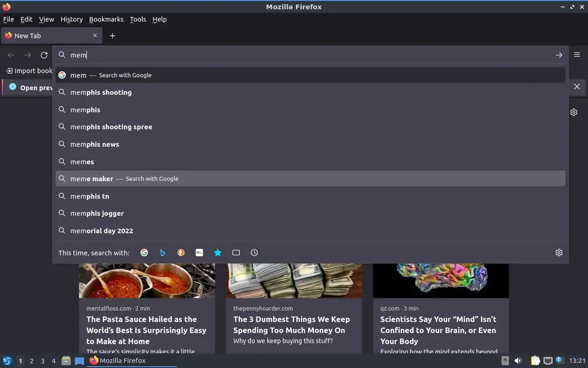Open clipboard manager tray icon
The height and width of the screenshot is (368, 588).
point(535,361)
